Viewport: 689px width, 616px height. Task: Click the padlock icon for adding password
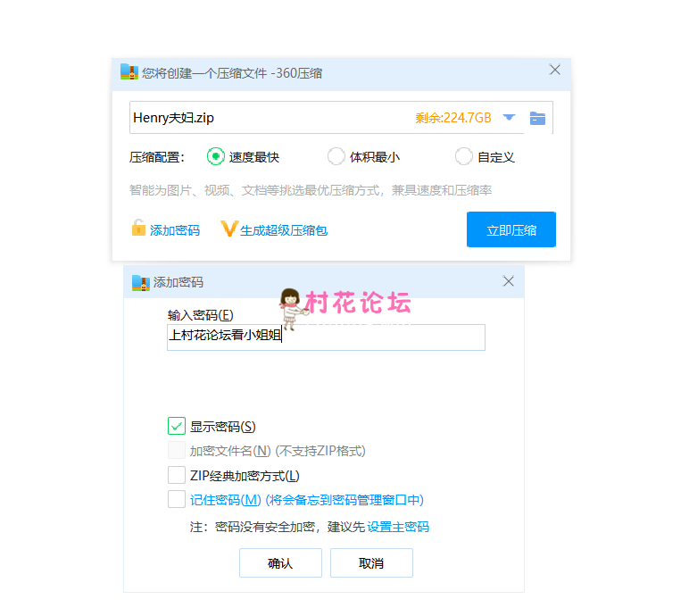coord(138,229)
